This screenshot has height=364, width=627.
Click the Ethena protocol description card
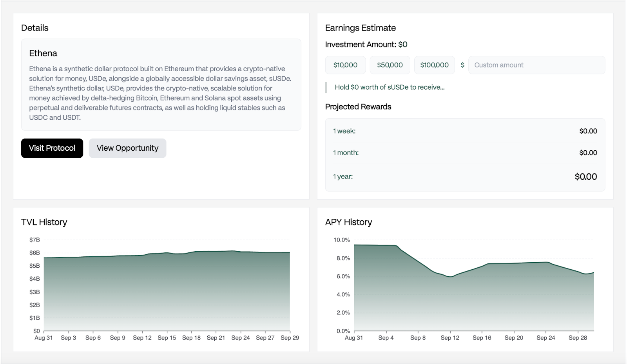click(161, 84)
